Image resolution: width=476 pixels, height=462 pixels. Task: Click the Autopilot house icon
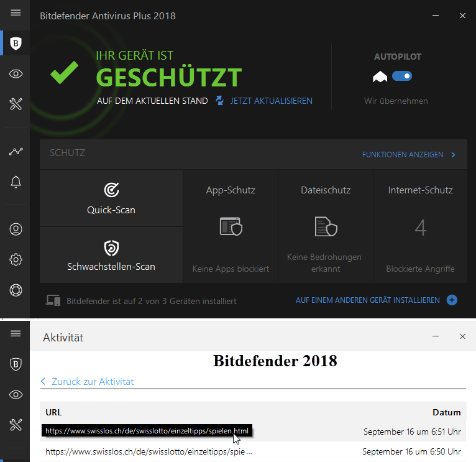380,76
